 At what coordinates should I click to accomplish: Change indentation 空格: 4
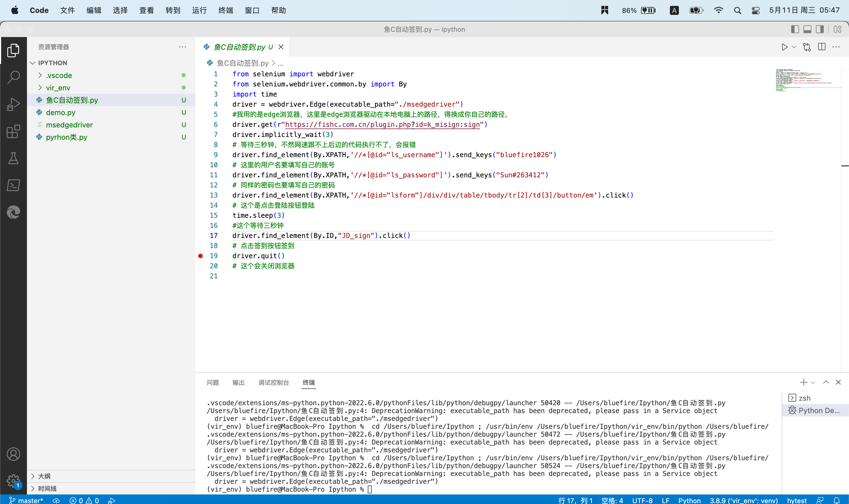point(612,500)
